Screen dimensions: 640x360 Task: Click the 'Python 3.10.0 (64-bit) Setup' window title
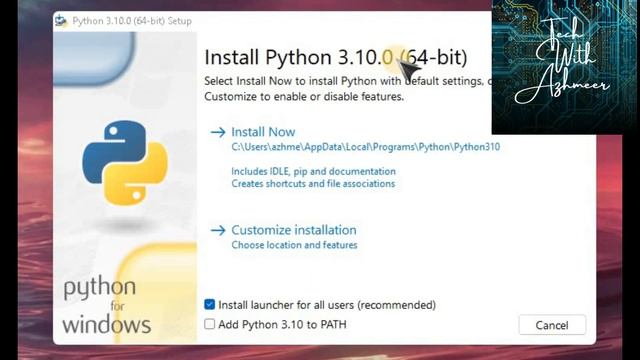[x=132, y=21]
